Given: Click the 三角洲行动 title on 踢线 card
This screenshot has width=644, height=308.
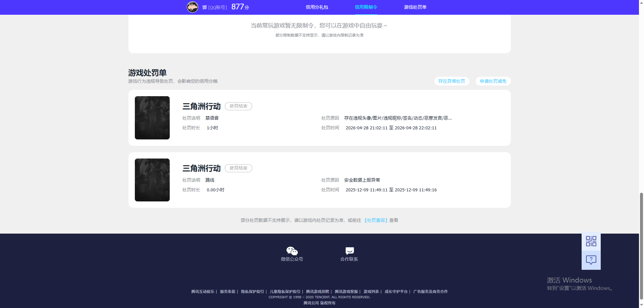Looking at the screenshot, I should click(x=202, y=168).
